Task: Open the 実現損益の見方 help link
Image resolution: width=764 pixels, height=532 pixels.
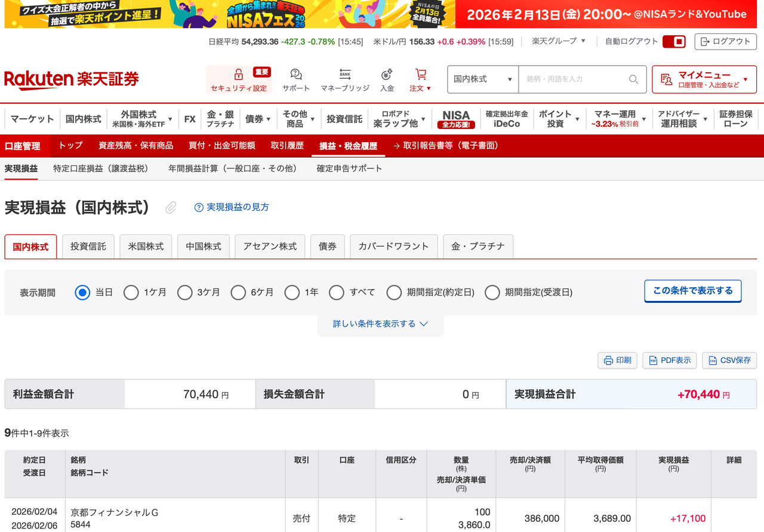Action: coord(232,207)
